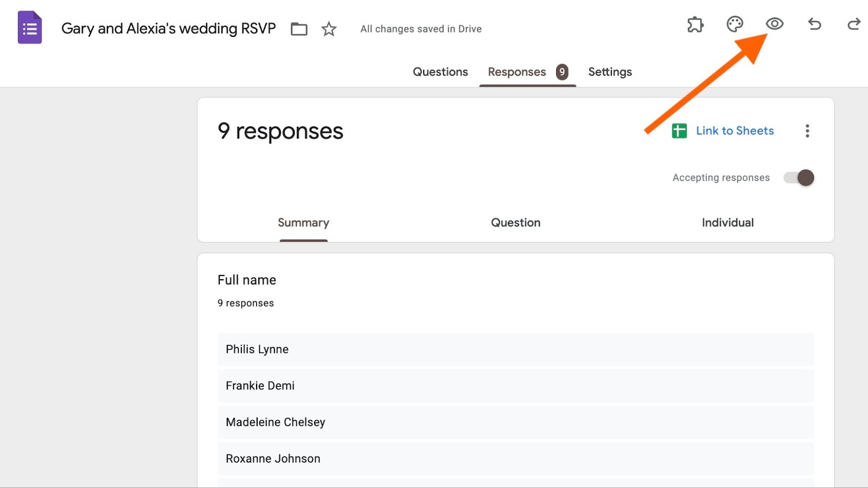Image resolution: width=868 pixels, height=488 pixels.
Task: Show the Question responses view
Action: [x=515, y=223]
